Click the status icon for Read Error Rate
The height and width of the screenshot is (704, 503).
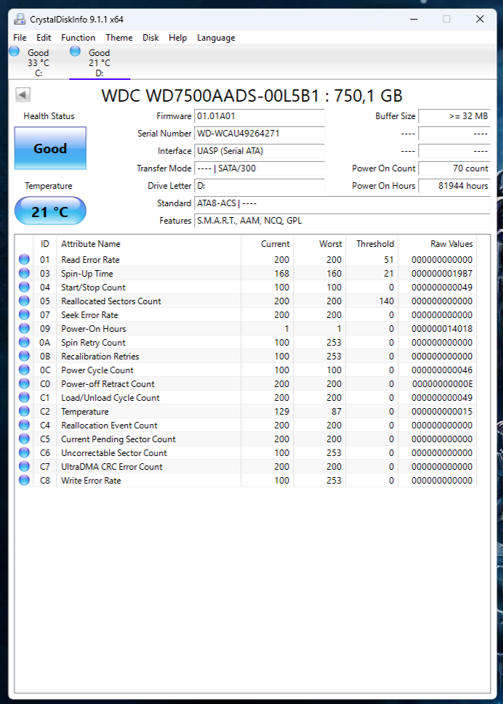click(x=24, y=259)
